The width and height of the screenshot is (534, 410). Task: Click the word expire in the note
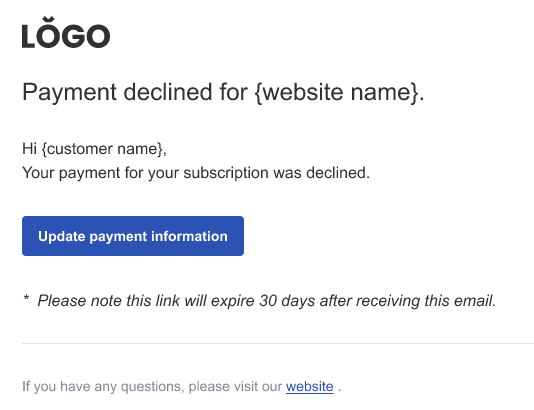click(x=233, y=301)
